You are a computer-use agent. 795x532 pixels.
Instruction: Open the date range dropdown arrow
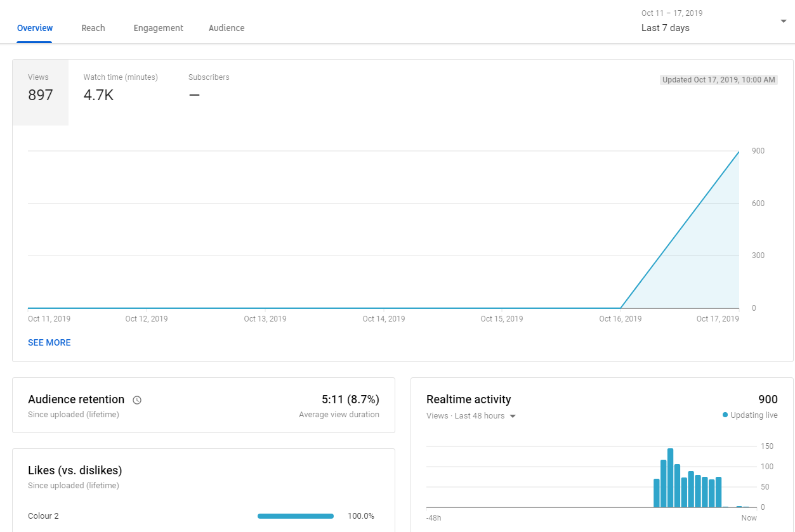pyautogui.click(x=783, y=22)
